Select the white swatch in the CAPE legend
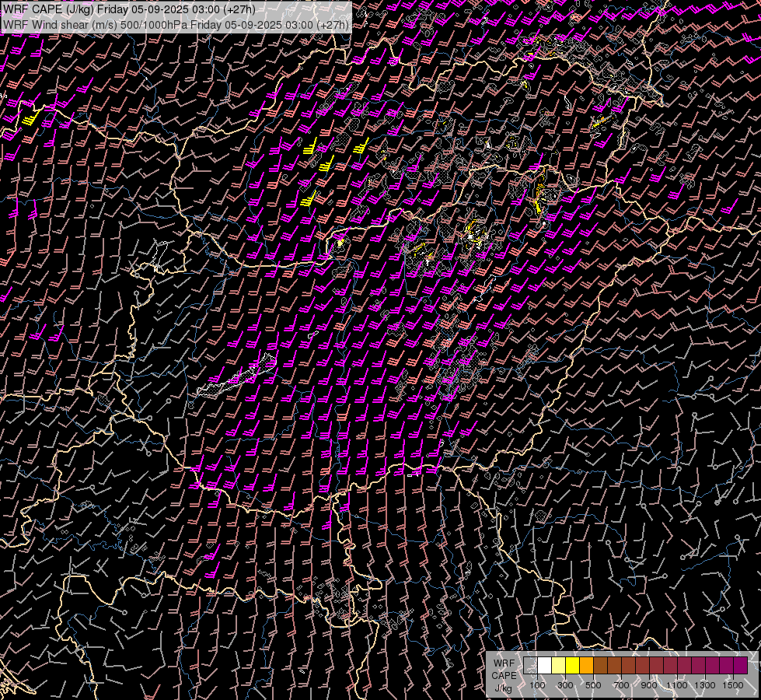 point(545,665)
